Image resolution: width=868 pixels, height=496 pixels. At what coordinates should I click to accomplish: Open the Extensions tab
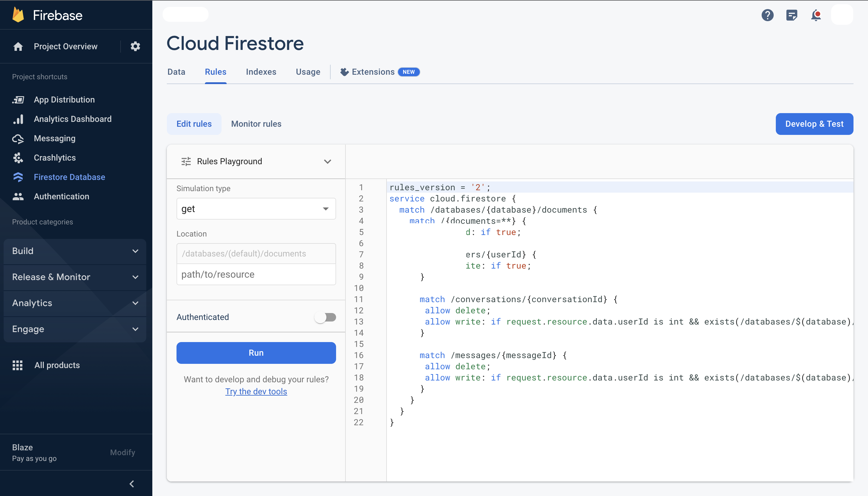coord(380,72)
